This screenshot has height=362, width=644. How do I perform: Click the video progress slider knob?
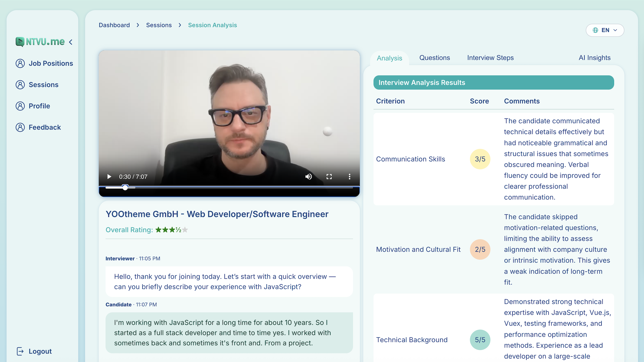(x=125, y=187)
